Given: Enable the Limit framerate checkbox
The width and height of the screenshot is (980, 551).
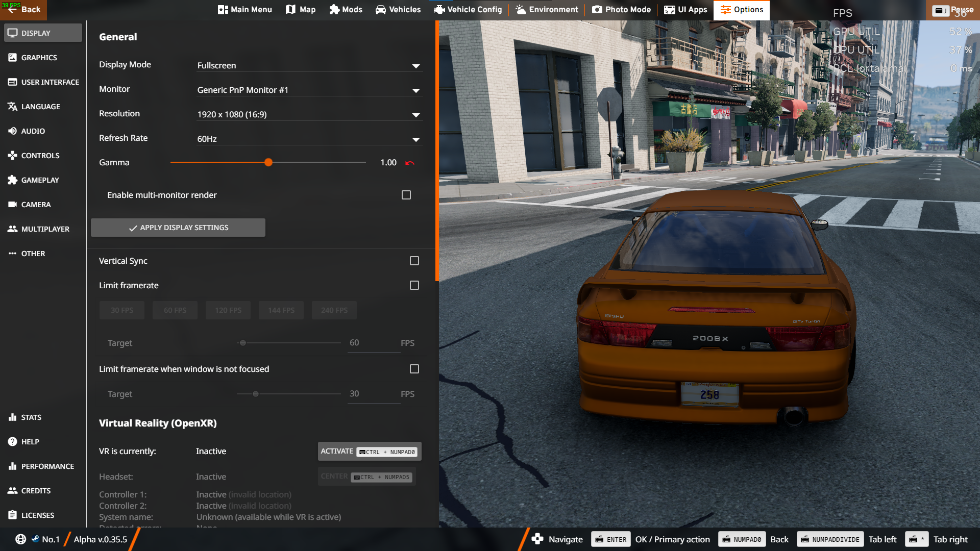Looking at the screenshot, I should pyautogui.click(x=414, y=285).
